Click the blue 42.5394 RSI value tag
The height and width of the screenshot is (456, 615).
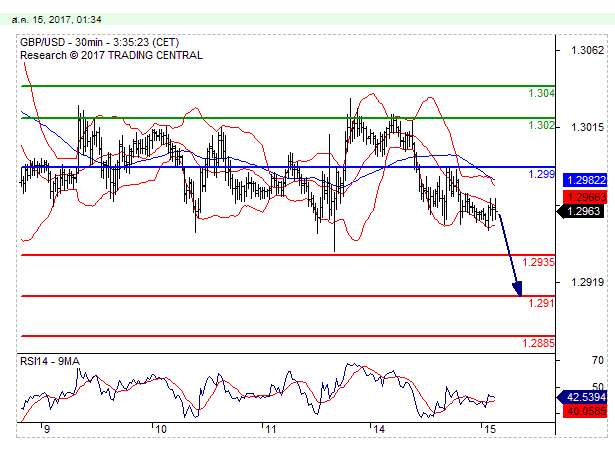pyautogui.click(x=582, y=397)
